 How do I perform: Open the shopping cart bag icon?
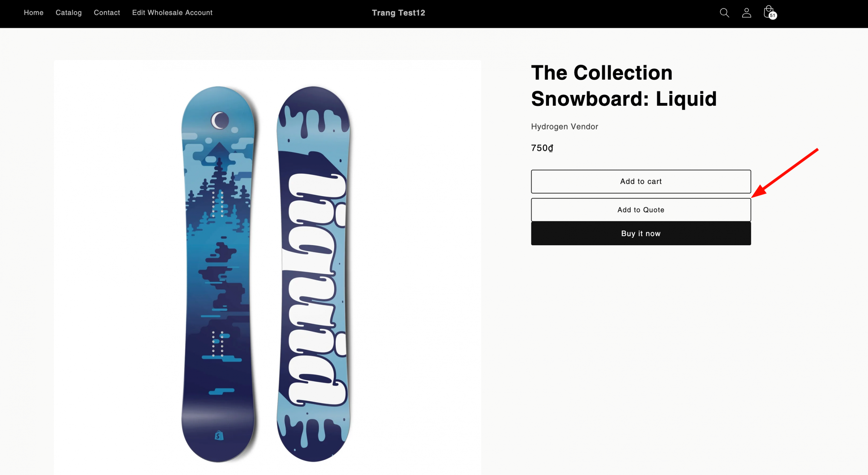768,12
